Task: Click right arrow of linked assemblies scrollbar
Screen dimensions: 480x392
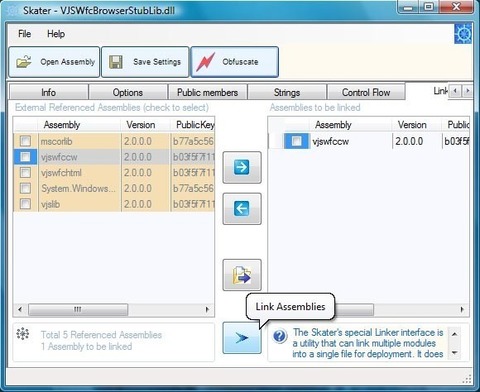Action: point(462,310)
